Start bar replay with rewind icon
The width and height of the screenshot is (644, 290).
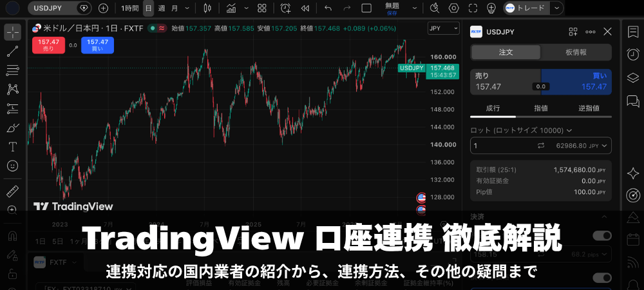(x=305, y=8)
